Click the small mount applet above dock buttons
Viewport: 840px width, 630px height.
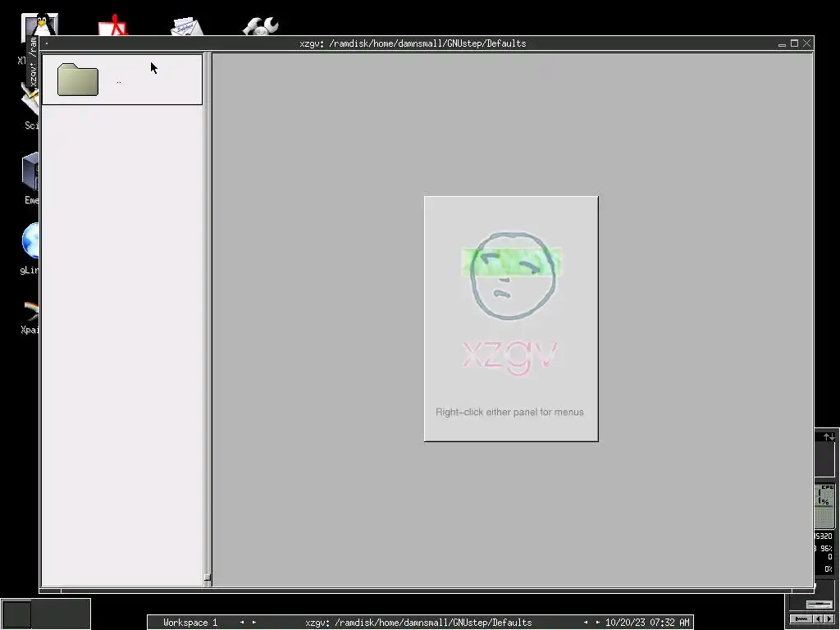pyautogui.click(x=819, y=605)
